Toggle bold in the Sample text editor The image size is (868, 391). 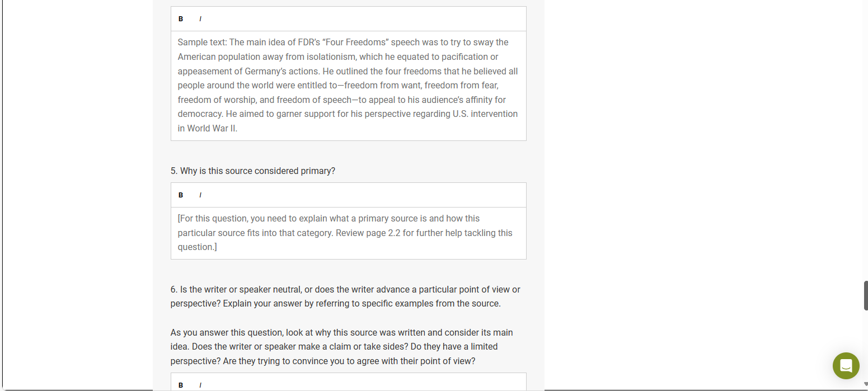181,19
